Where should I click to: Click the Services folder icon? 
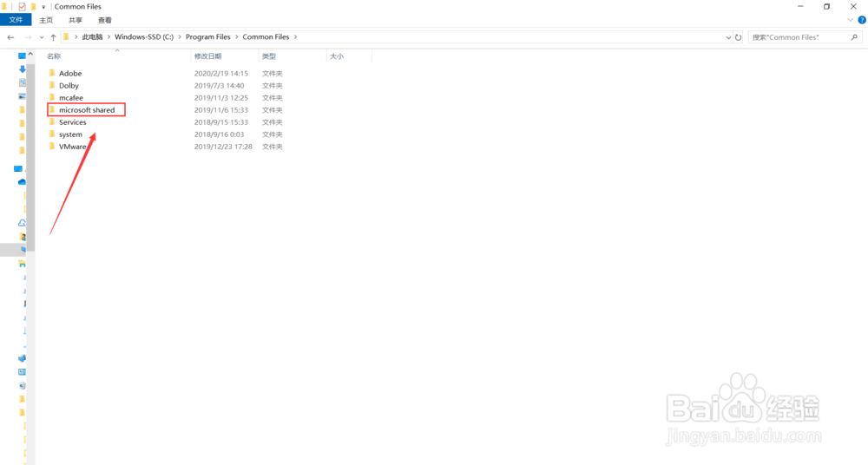[x=52, y=121]
